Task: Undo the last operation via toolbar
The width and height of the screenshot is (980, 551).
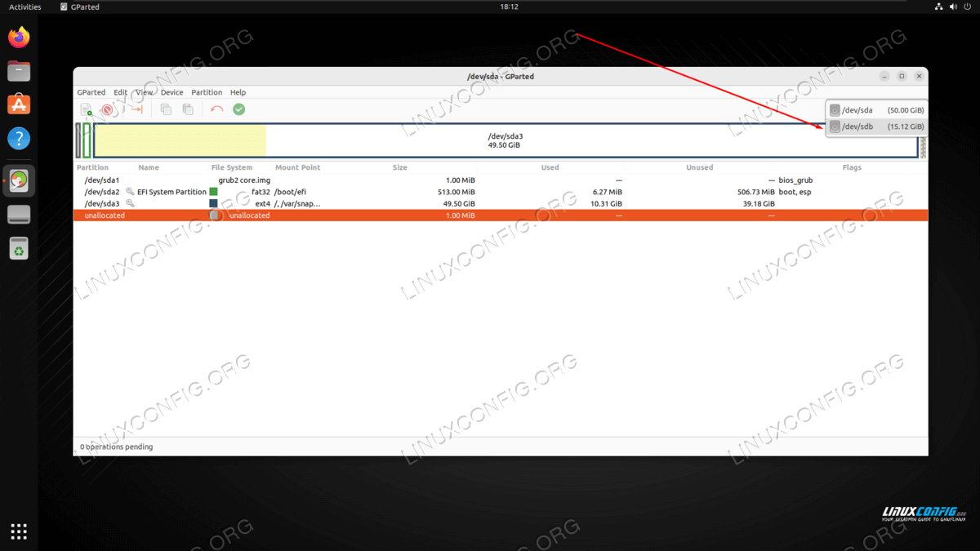Action: coord(216,109)
